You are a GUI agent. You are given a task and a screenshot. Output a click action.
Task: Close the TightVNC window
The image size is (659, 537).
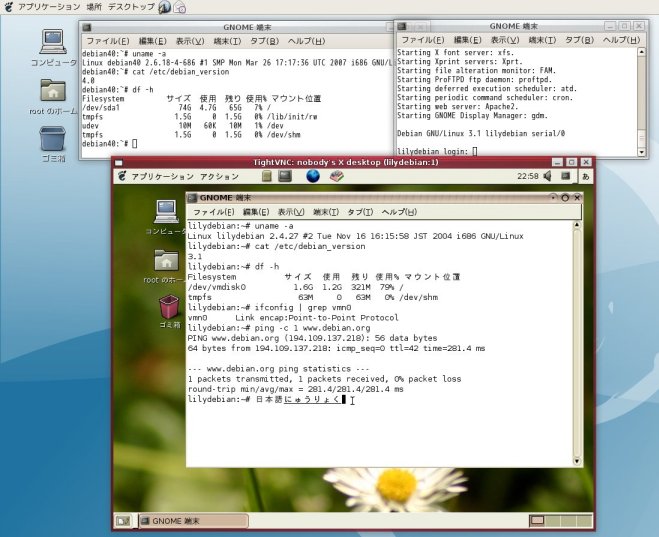(586, 162)
